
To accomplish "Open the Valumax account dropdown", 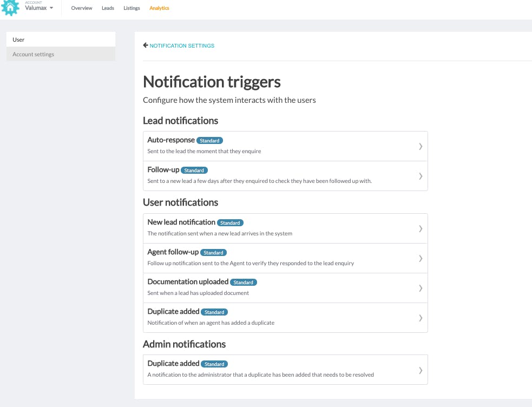I will click(x=39, y=8).
